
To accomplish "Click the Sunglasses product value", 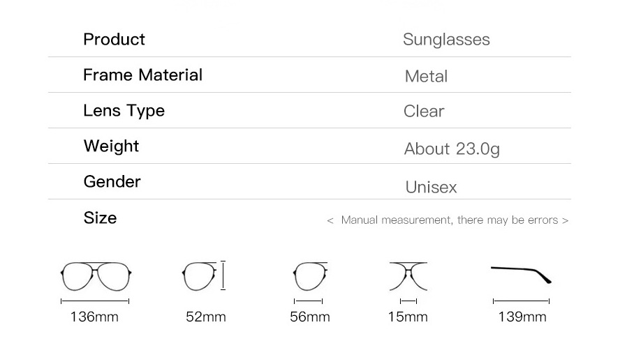I will [446, 40].
